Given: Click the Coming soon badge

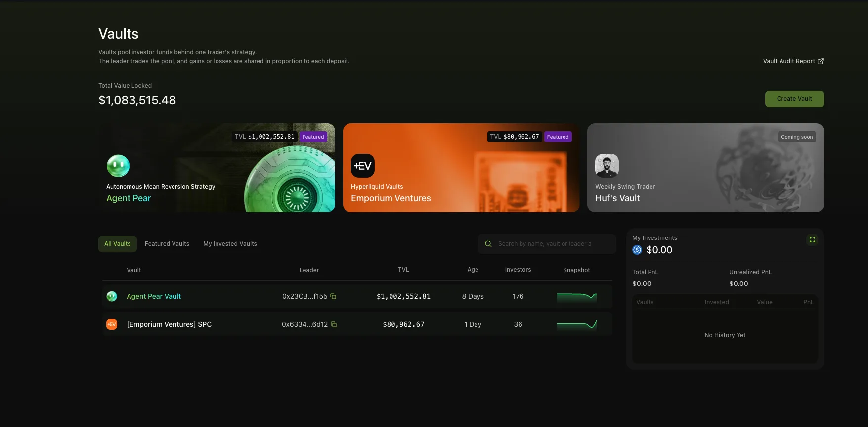Looking at the screenshot, I should pyautogui.click(x=797, y=137).
